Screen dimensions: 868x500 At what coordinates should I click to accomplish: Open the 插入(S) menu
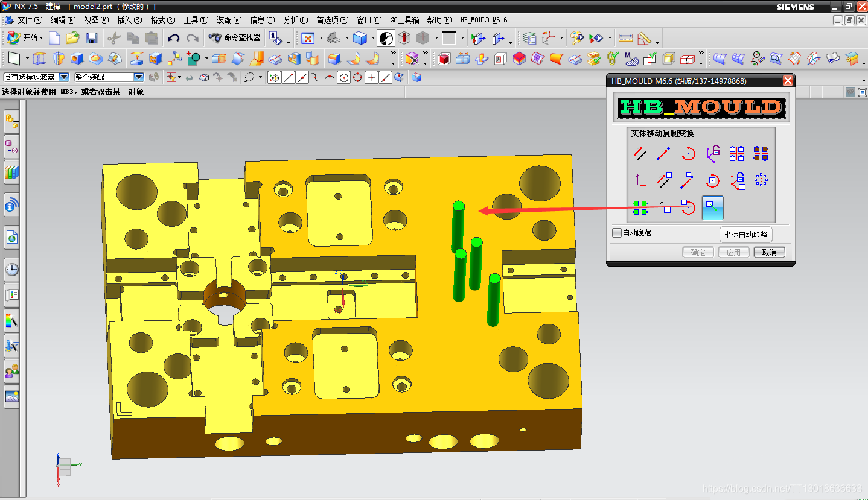pos(130,20)
